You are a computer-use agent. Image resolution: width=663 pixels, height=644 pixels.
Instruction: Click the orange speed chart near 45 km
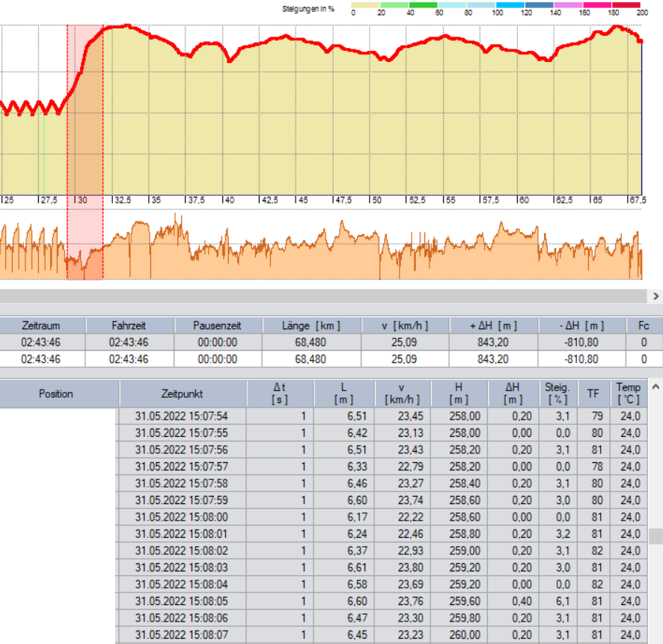(x=301, y=254)
